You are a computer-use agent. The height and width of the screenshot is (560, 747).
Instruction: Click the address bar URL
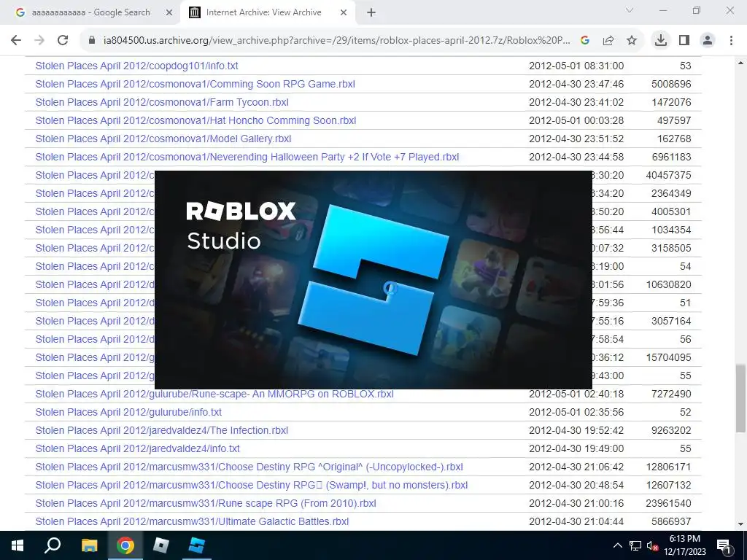[x=336, y=41]
